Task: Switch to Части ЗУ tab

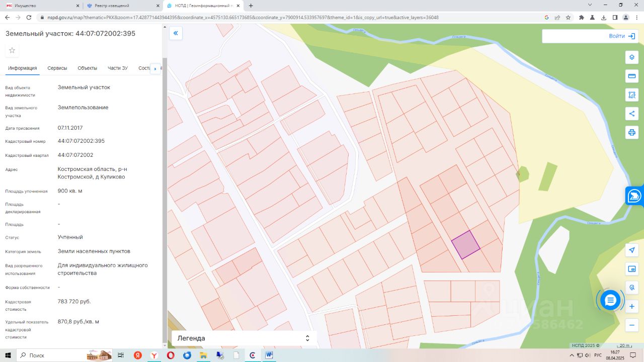Action: (118, 68)
